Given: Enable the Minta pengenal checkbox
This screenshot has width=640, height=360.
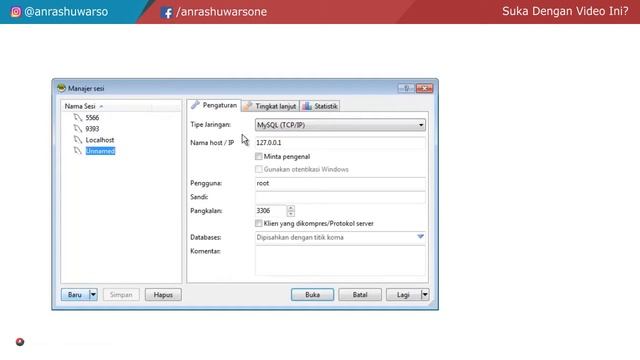Looking at the screenshot, I should pyautogui.click(x=258, y=156).
